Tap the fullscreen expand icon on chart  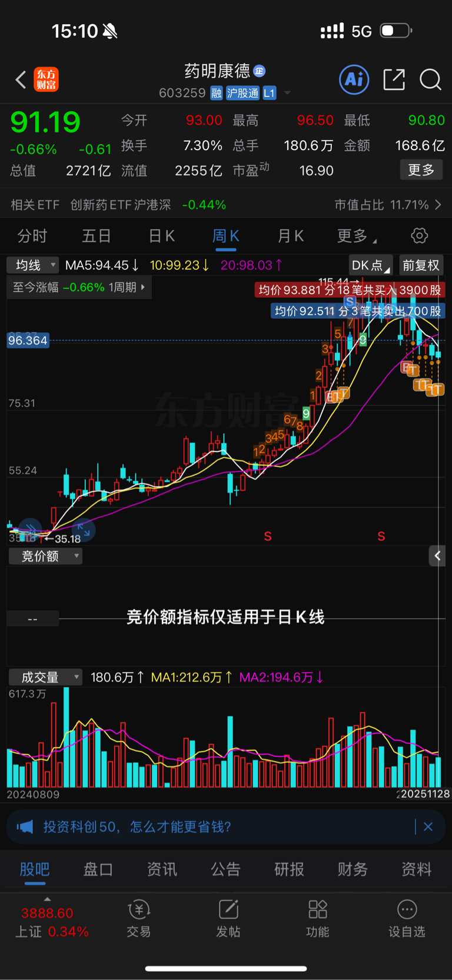(x=84, y=530)
